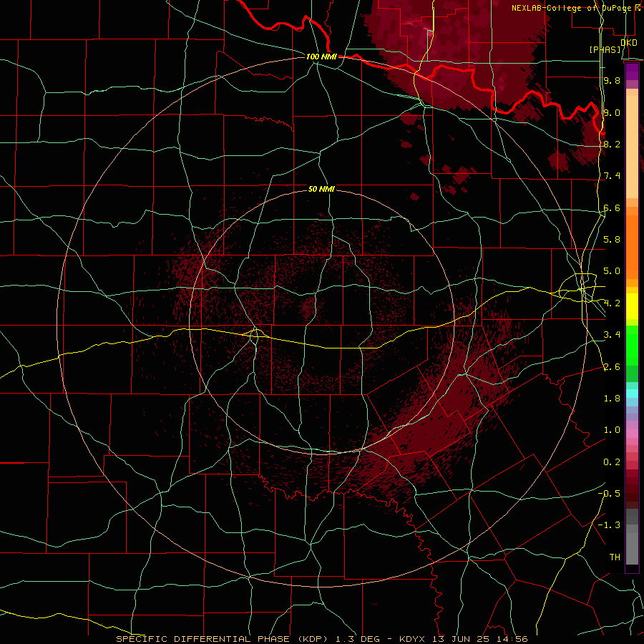Select the 1.8 value on the color scale
644x644 pixels.
[x=612, y=399]
